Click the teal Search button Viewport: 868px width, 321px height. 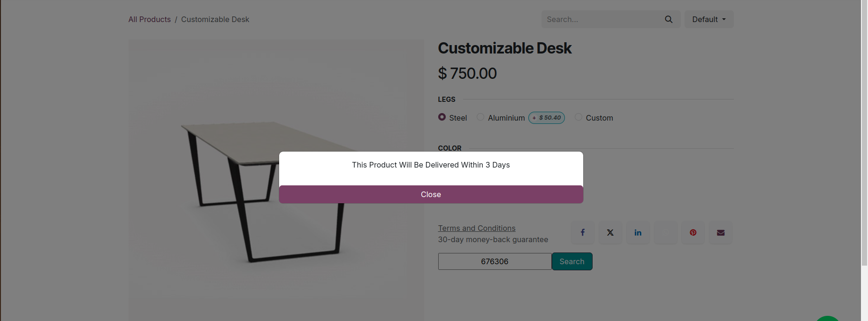pyautogui.click(x=571, y=261)
